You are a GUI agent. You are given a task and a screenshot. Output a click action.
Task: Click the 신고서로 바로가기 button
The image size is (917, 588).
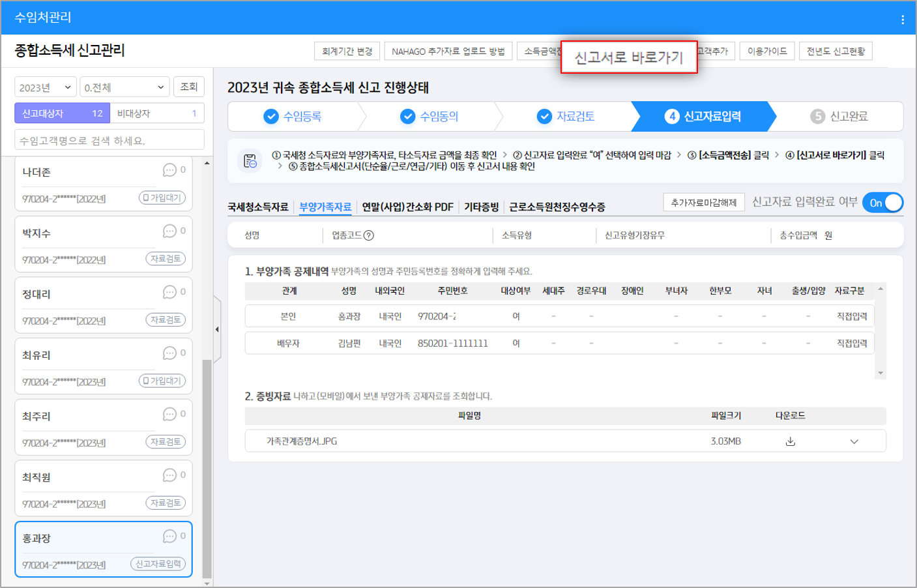(628, 57)
